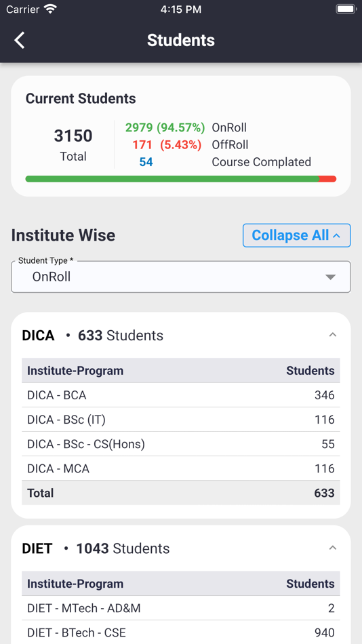Click the Collapse All button
This screenshot has height=644, width=362.
pyautogui.click(x=297, y=235)
